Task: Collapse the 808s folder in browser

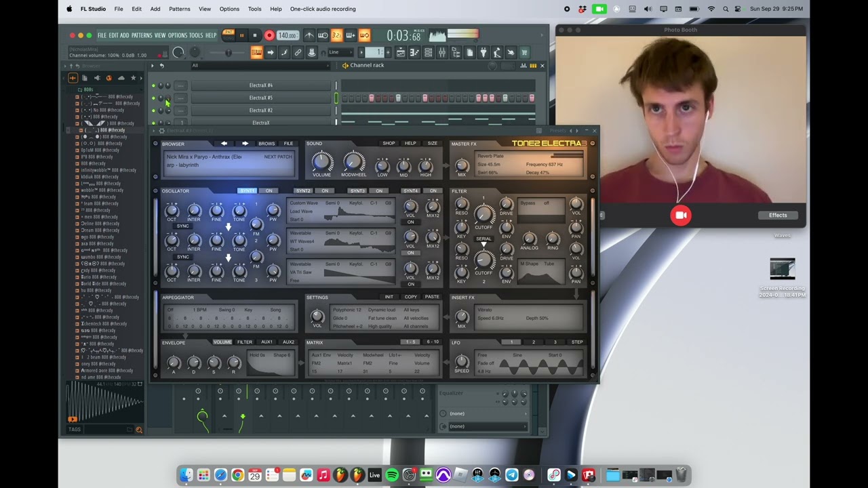Action: tap(87, 89)
